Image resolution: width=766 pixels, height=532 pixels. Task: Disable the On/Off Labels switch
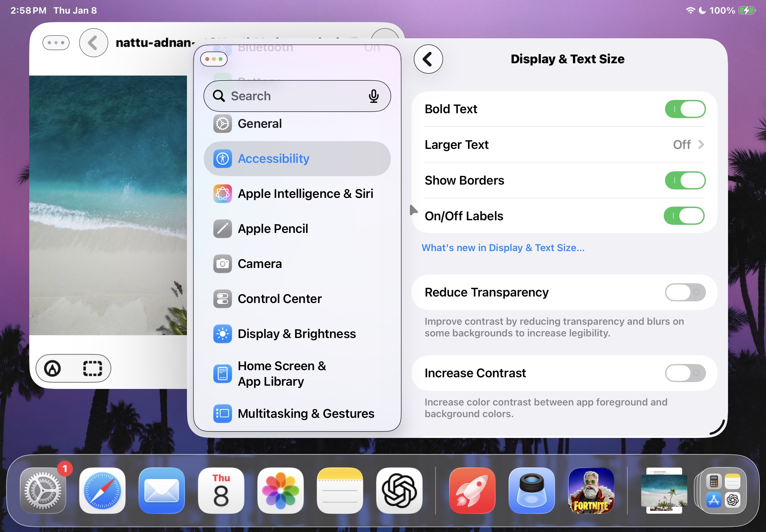(x=684, y=216)
